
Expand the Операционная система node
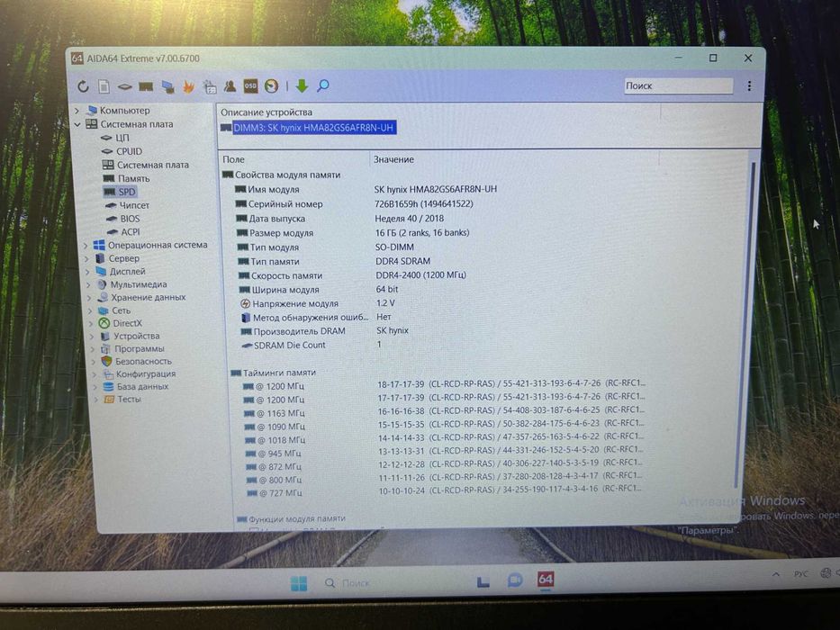click(86, 246)
